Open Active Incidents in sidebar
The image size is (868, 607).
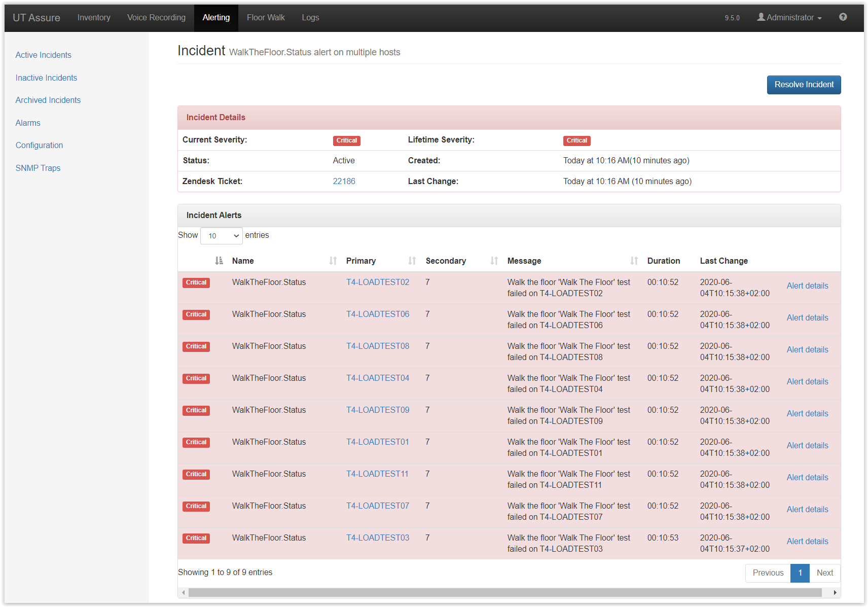[44, 55]
